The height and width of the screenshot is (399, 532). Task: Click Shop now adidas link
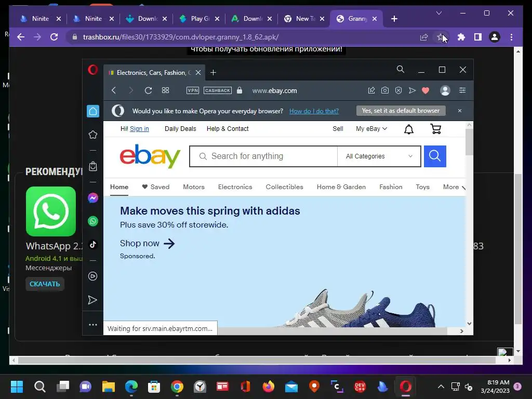click(147, 243)
